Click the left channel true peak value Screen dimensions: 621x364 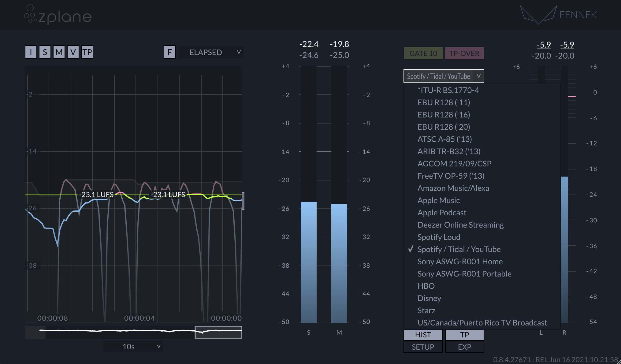point(544,45)
